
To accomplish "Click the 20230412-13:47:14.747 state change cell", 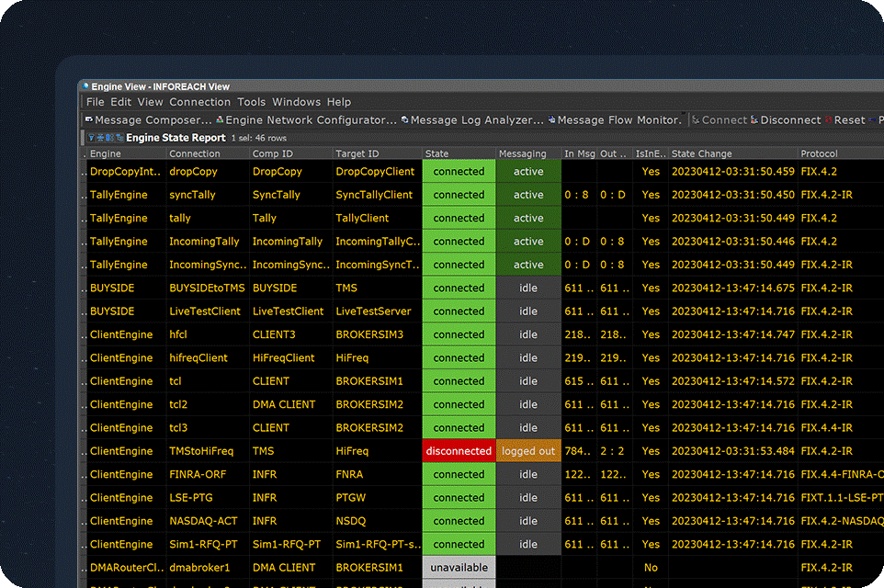I will [x=733, y=334].
